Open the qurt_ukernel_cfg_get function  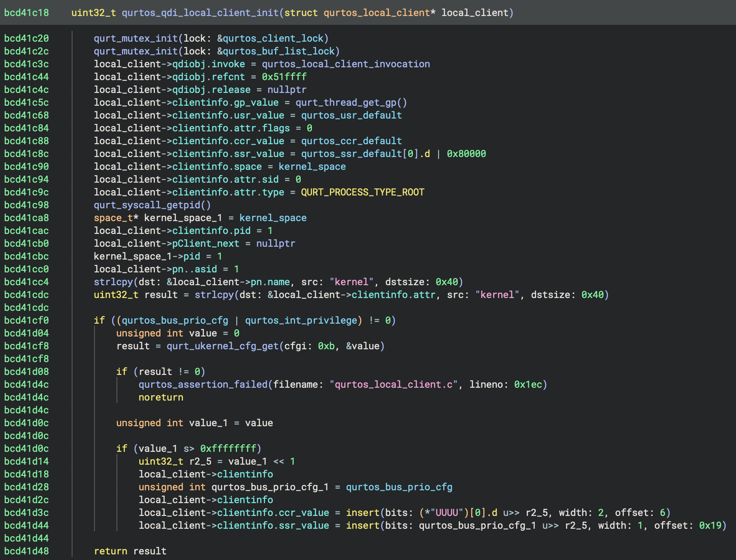[222, 346]
